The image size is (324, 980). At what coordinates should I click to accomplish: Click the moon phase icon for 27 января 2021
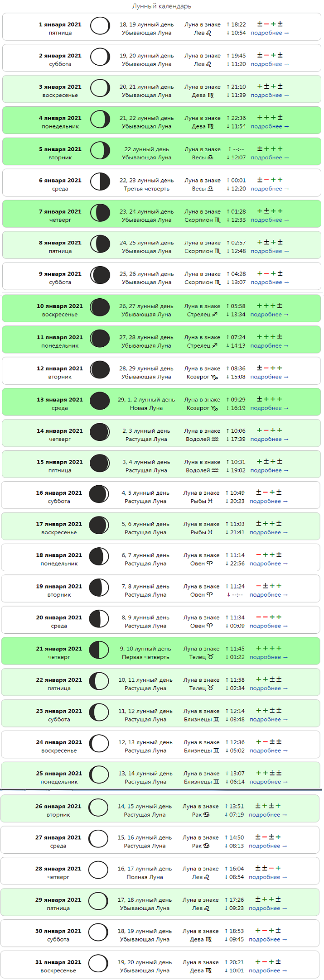98,839
